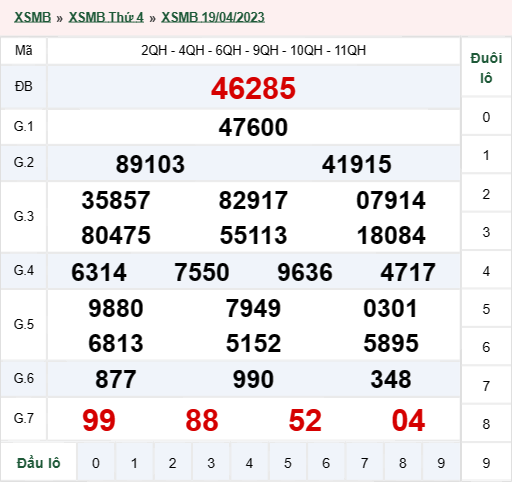Viewport: 512px width, 482px height.
Task: Choose tail digit 0 in Đuôi lô column
Action: (486, 117)
